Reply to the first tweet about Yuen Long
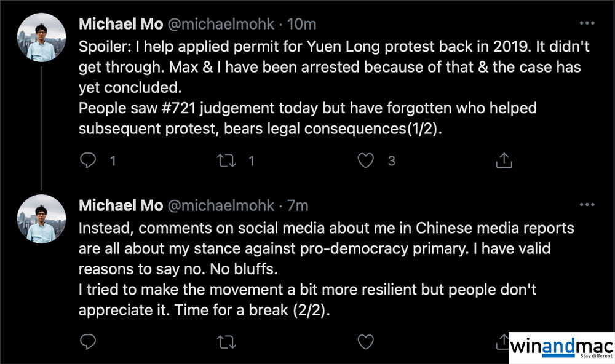Viewport: 615px width, 364px height. [90, 161]
